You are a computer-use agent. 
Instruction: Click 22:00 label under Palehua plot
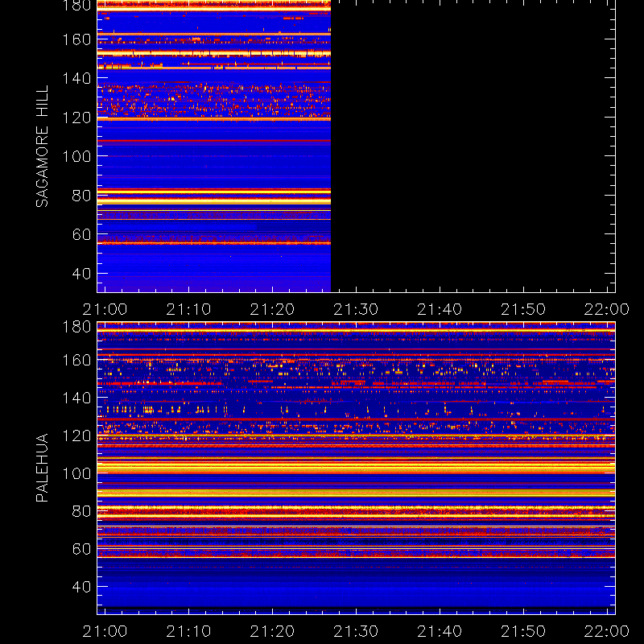(607, 631)
